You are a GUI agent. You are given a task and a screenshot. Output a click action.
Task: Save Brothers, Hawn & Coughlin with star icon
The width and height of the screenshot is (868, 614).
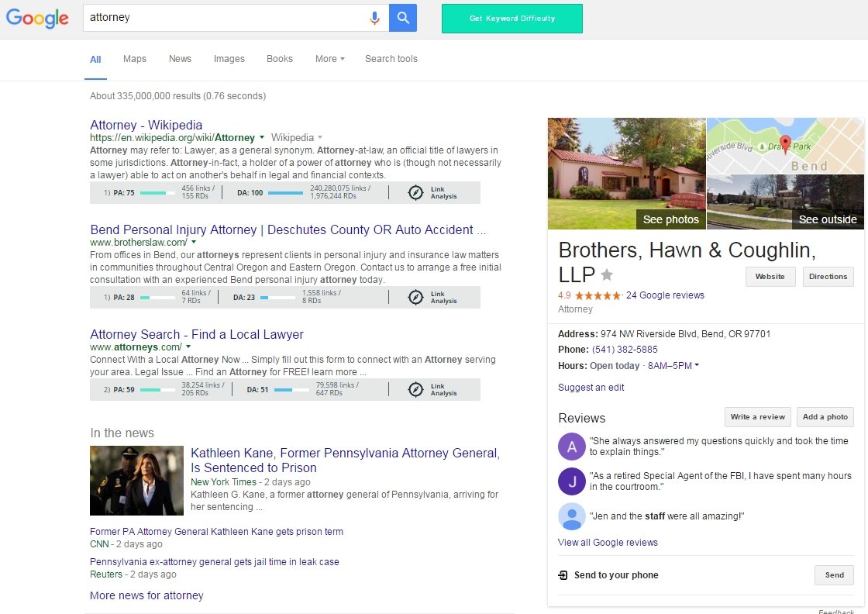(607, 274)
